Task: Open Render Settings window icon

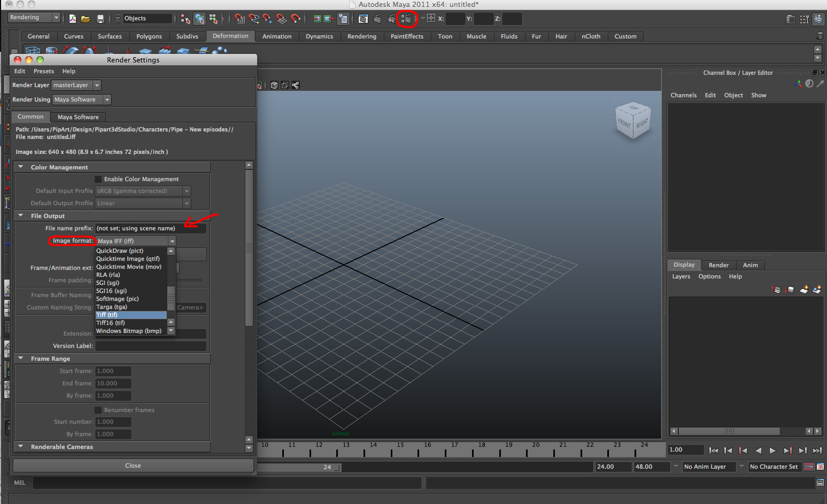Action: click(x=407, y=19)
